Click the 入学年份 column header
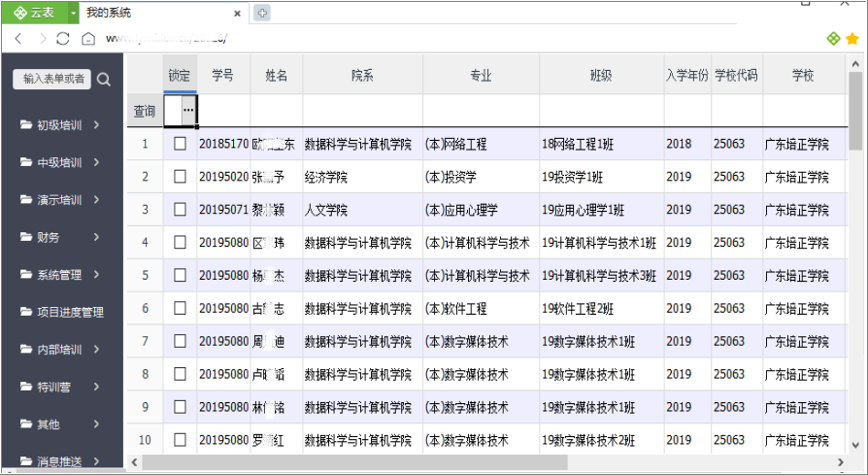The height and width of the screenshot is (475, 868). [x=687, y=75]
